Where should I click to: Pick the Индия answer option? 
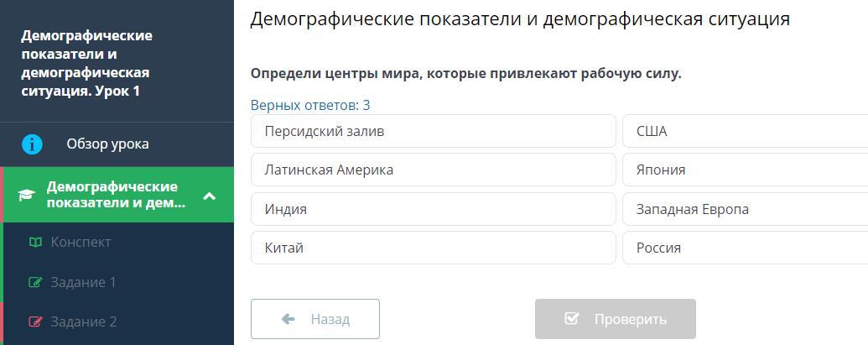tap(433, 209)
